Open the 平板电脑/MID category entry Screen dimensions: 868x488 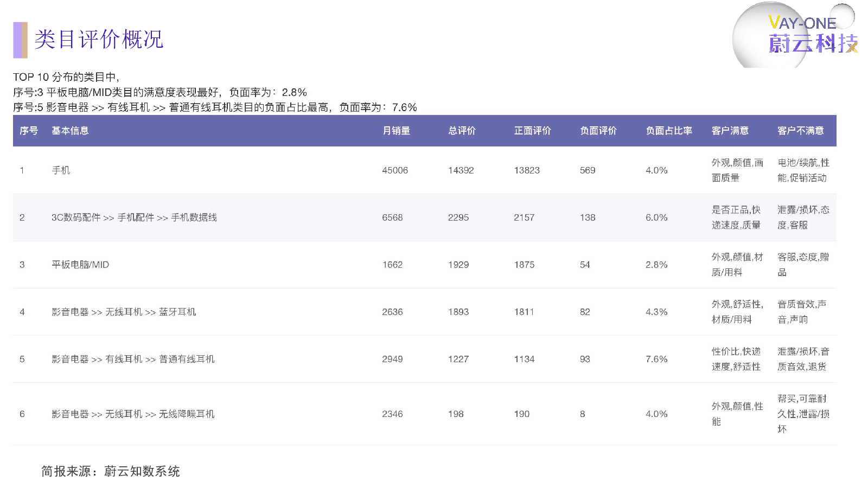click(x=80, y=265)
